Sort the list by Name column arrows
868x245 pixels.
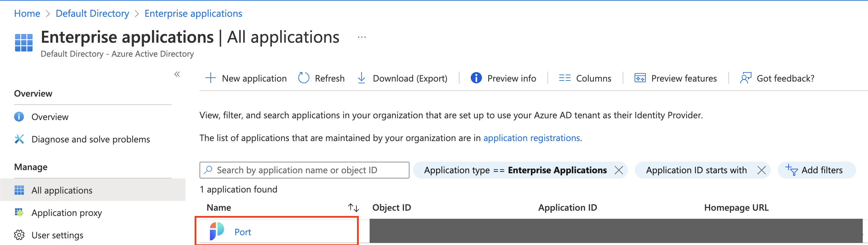pyautogui.click(x=353, y=208)
